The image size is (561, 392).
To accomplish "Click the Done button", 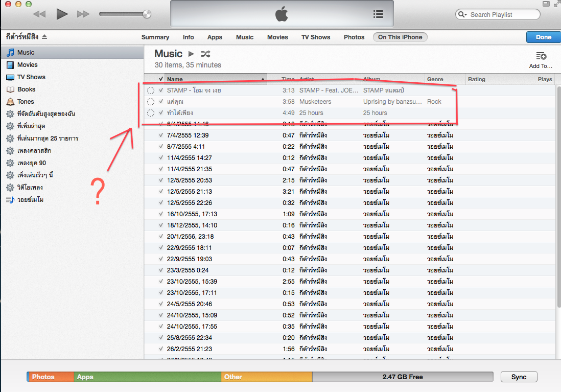I will [x=543, y=37].
